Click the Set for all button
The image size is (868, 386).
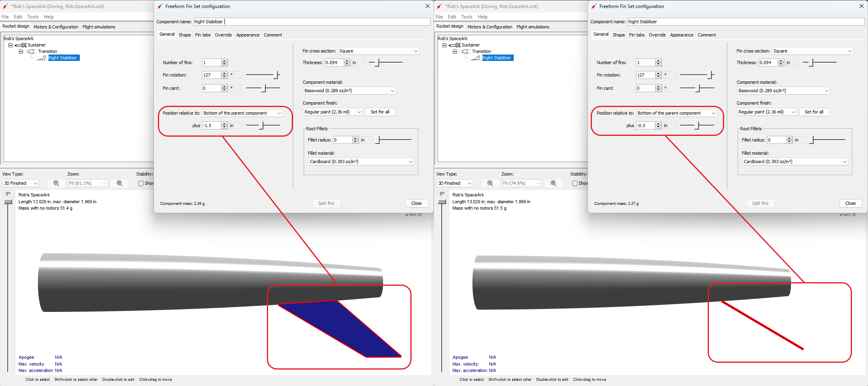pos(380,112)
